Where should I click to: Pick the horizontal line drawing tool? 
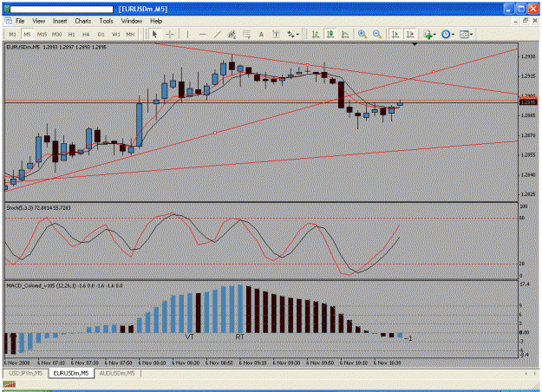203,34
